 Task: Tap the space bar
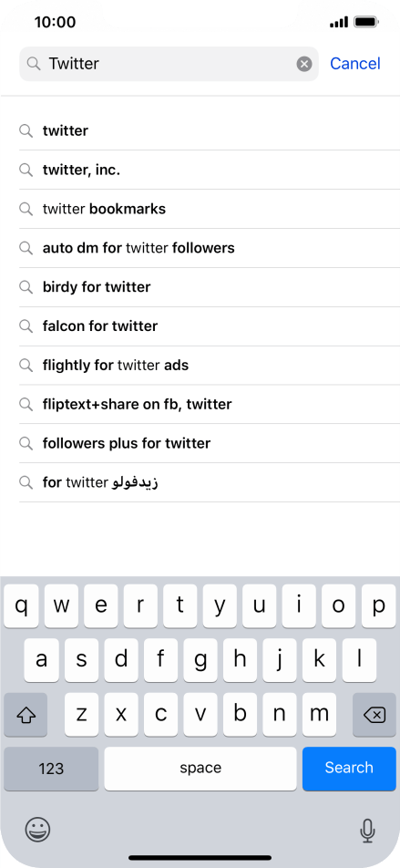[200, 769]
